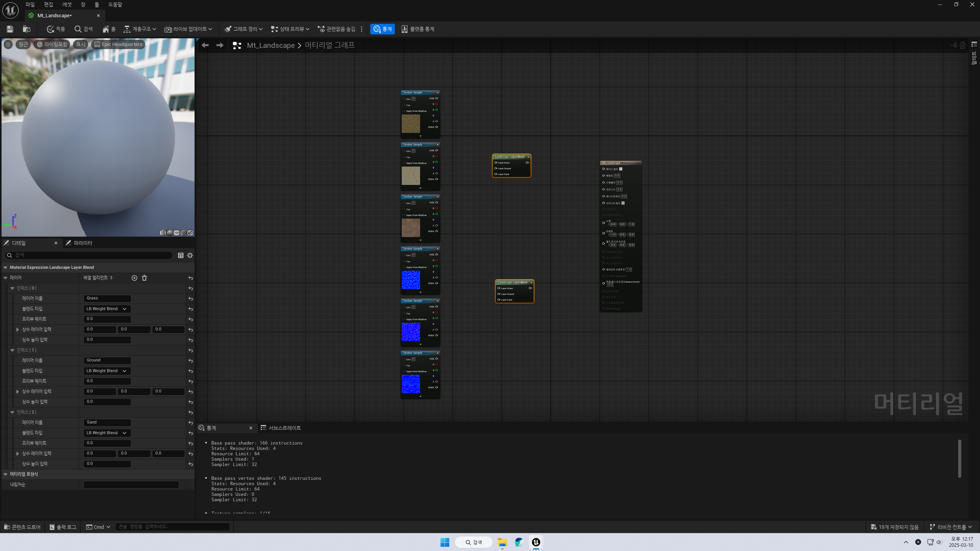Open the 편집 (Edit) menu
This screenshot has height=551, width=980.
(48, 5)
